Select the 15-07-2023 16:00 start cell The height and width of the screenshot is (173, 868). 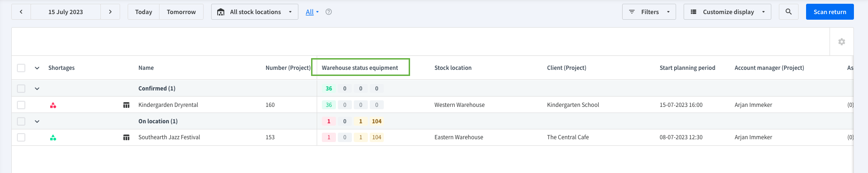click(681, 105)
